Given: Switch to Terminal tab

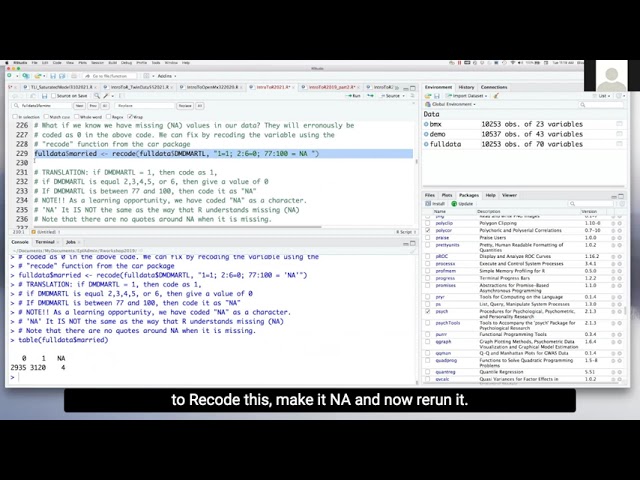Looking at the screenshot, I should (44, 242).
